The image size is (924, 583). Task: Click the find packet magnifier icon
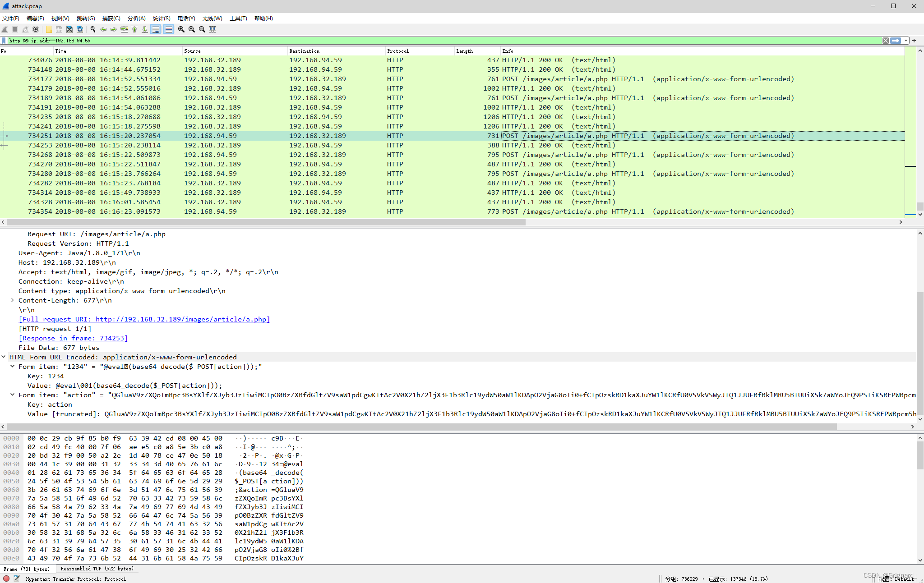[x=93, y=29]
